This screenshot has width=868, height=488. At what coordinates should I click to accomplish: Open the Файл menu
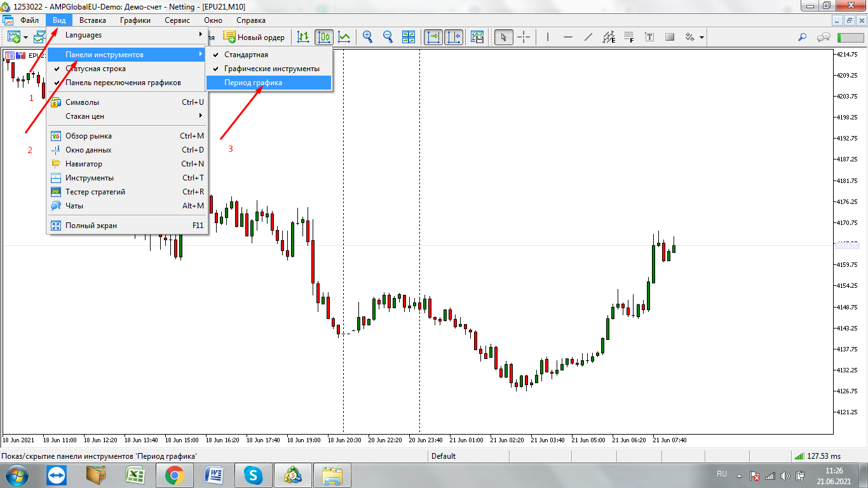29,20
